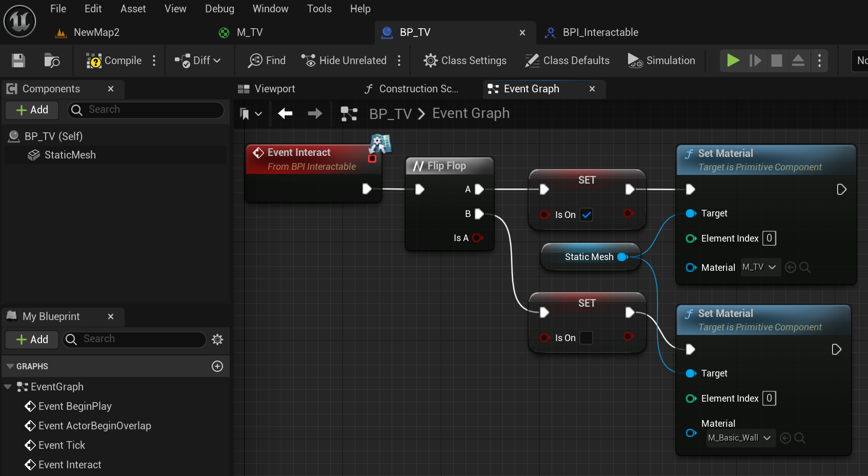Edit Element Index on upper Set Material
Image resolution: width=868 pixels, height=476 pixels.
click(x=769, y=239)
